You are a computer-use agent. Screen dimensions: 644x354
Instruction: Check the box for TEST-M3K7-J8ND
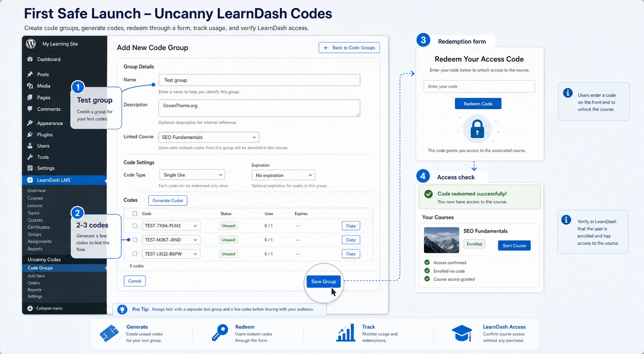tap(135, 240)
